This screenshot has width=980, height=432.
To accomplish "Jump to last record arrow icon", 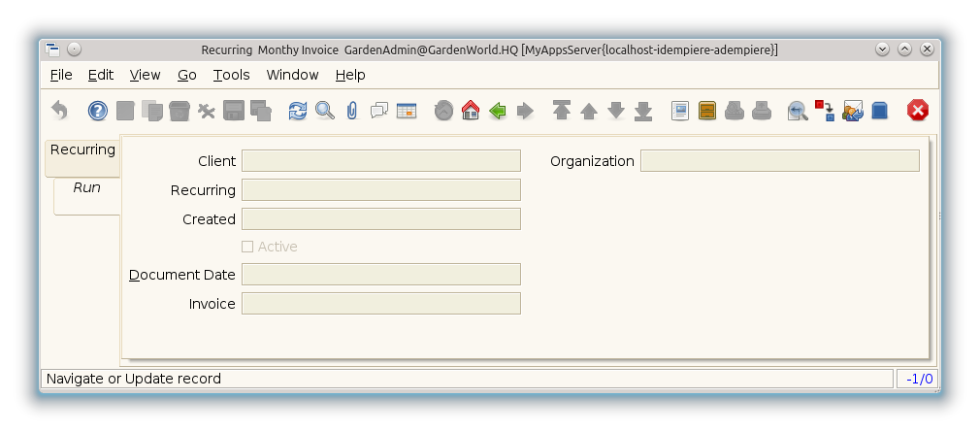I will (x=643, y=111).
